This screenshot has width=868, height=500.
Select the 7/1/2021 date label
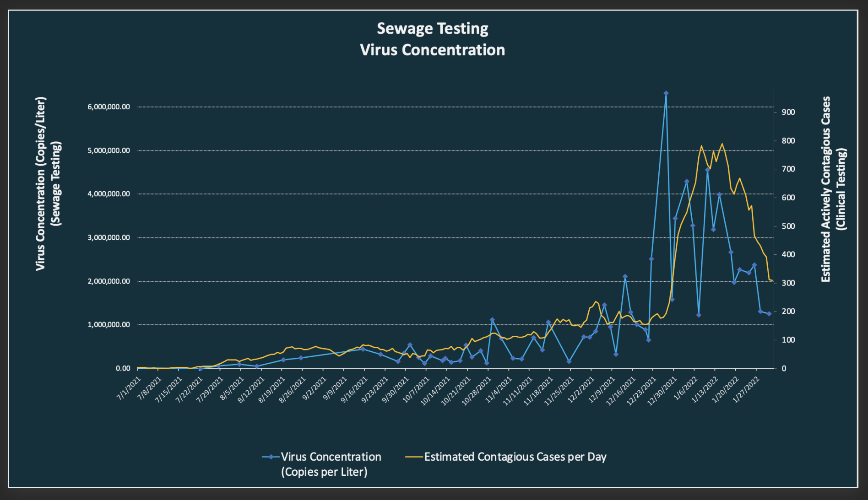pyautogui.click(x=129, y=389)
